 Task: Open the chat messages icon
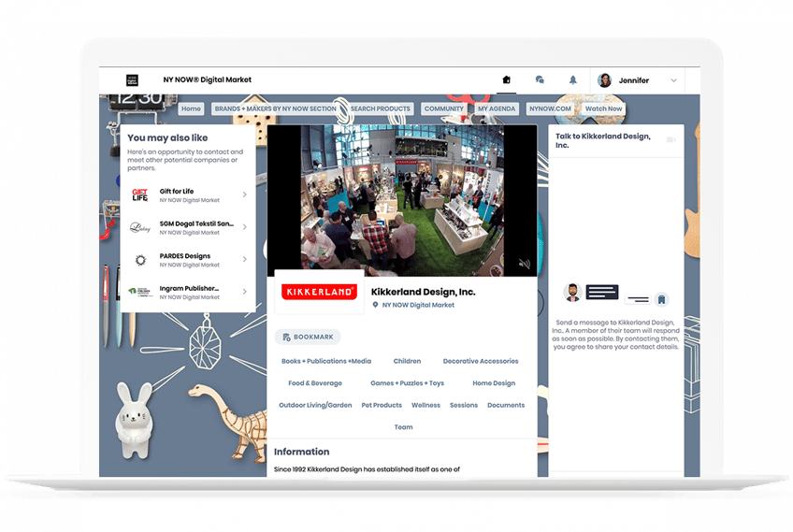coord(540,80)
